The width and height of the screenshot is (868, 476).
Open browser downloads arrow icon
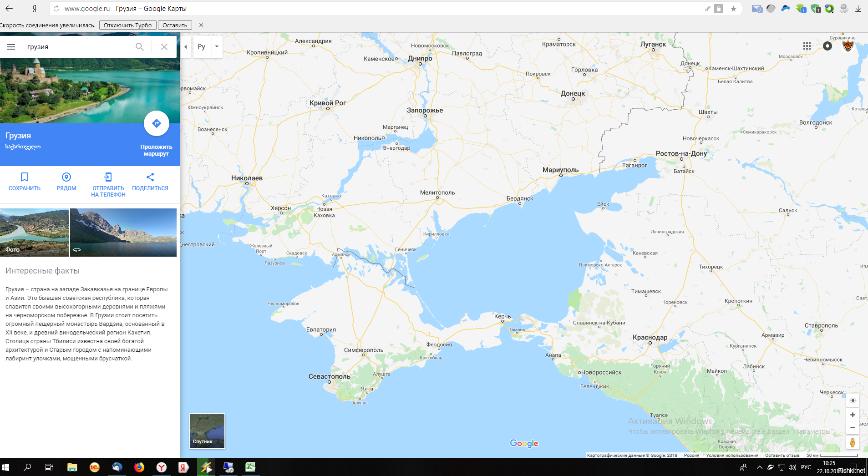tap(858, 9)
